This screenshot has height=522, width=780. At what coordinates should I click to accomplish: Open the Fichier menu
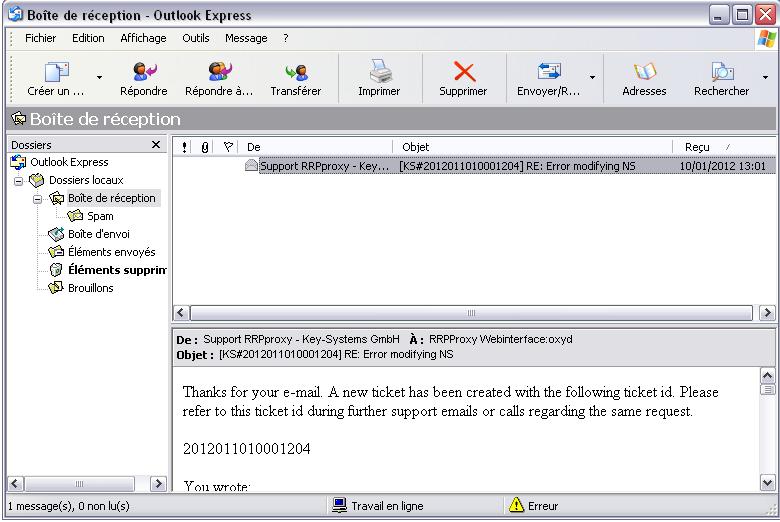click(x=40, y=38)
